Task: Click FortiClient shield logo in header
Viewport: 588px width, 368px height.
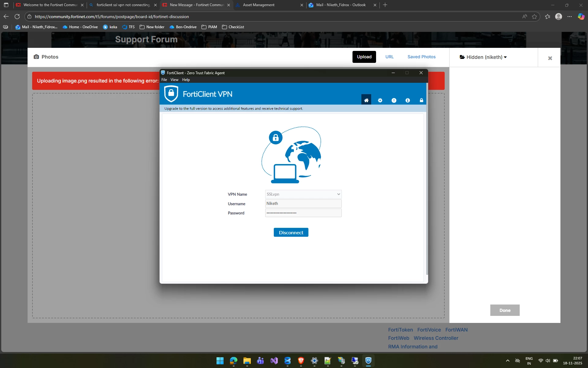Action: pos(171,94)
